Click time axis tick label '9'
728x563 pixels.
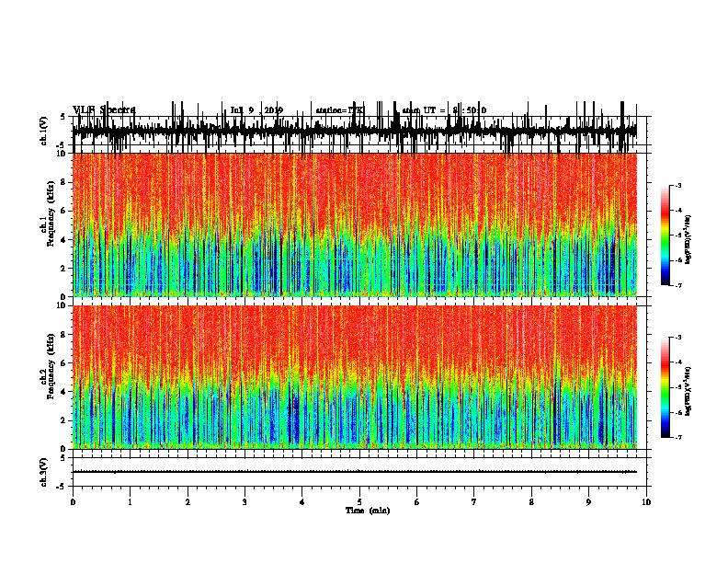588,502
